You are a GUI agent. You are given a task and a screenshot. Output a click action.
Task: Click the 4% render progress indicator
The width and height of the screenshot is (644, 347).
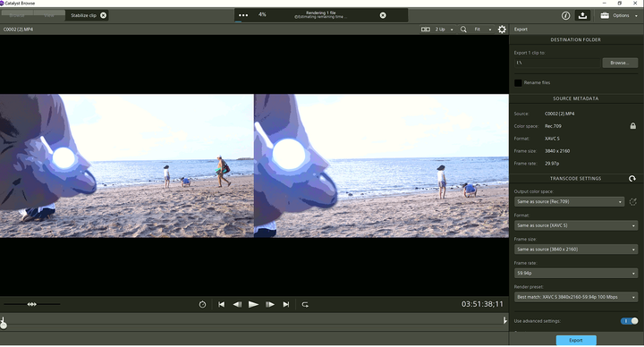(262, 14)
